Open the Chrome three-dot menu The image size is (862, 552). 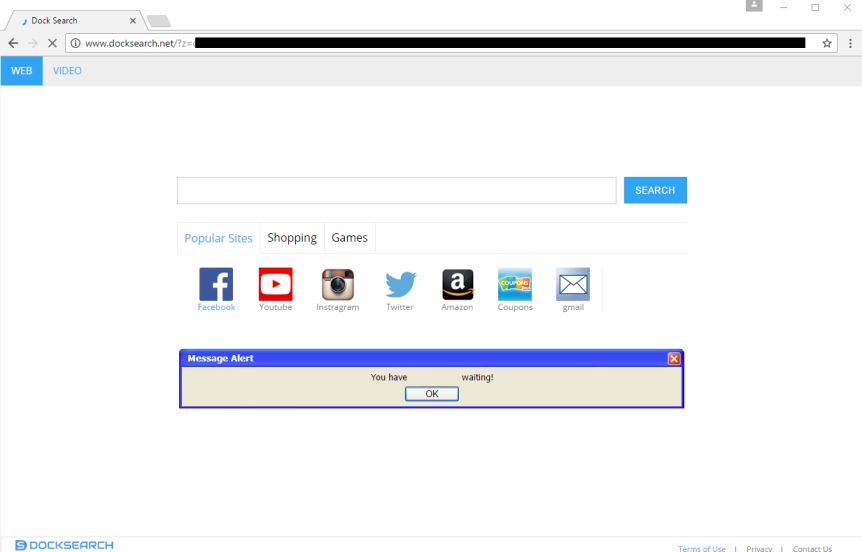tap(850, 43)
